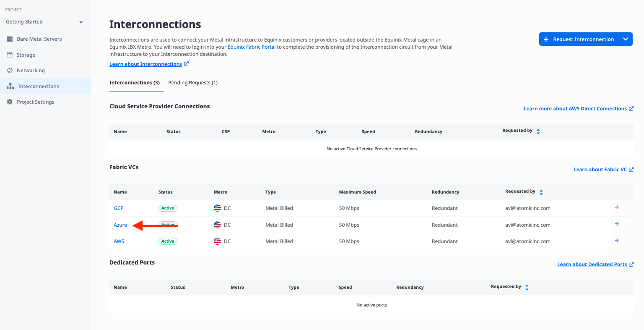This screenshot has width=644, height=330.
Task: Sort Fabric VCs table by Requested by
Action: [x=541, y=192]
